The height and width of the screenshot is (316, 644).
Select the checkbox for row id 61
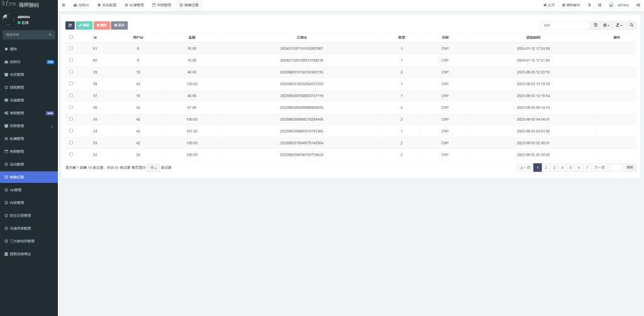[71, 48]
